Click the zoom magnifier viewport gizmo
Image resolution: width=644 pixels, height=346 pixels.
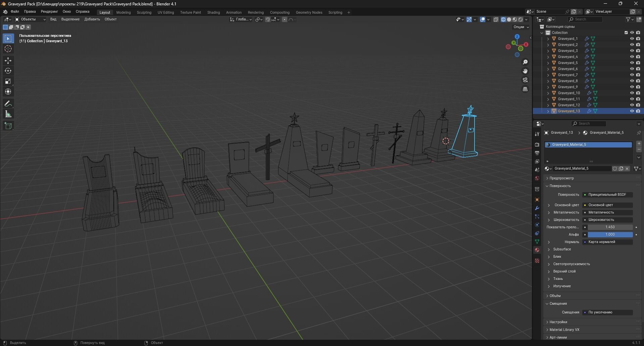coord(525,62)
